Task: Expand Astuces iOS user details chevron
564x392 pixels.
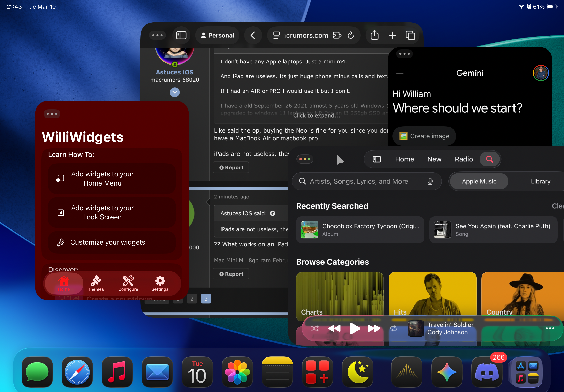Action: (x=175, y=92)
